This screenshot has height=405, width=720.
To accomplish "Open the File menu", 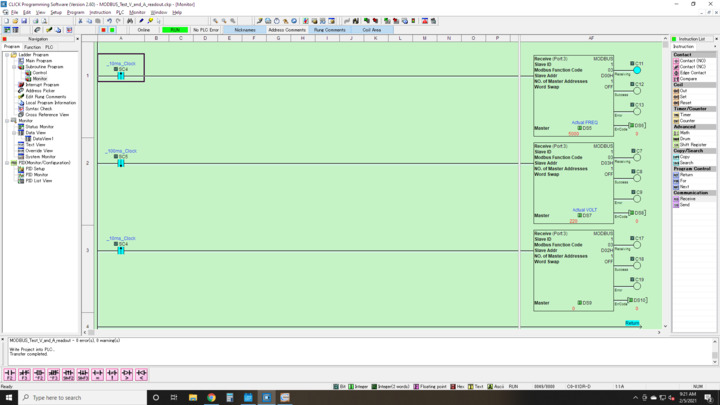I will 15,12.
